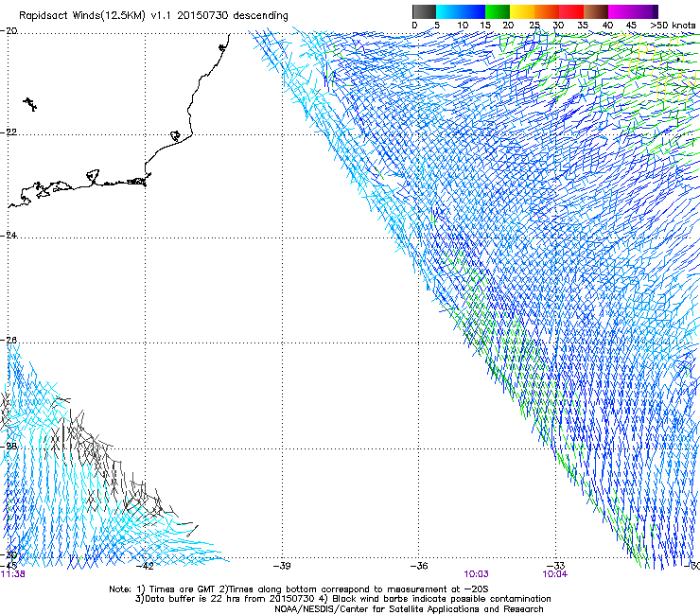700x615 pixels.
Task: Click the brown 35-40 knots color swatch
Action: [596, 11]
